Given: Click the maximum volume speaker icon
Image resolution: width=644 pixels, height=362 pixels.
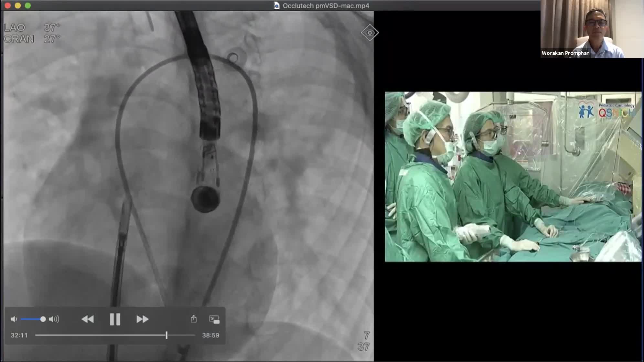Looking at the screenshot, I should click(54, 319).
